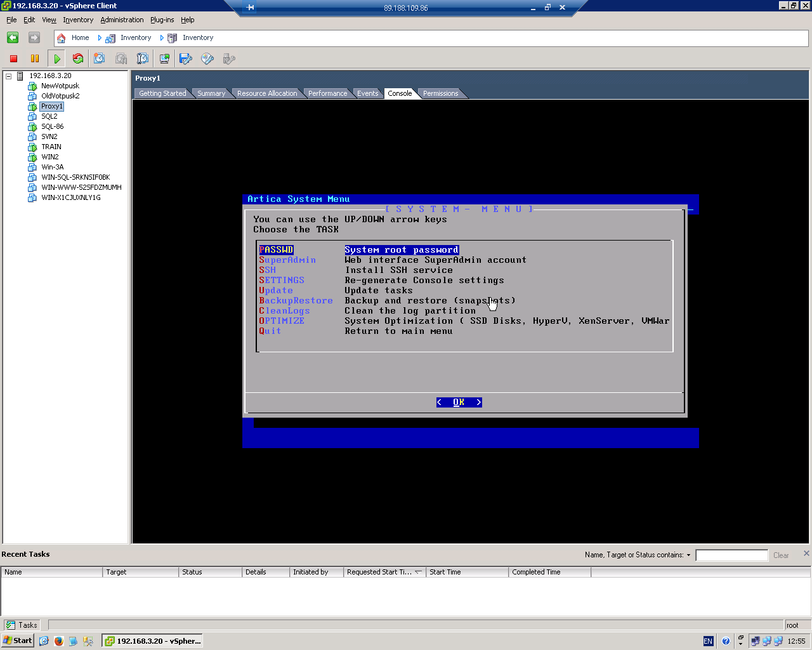Click the Home icon in navigation bar

(61, 38)
